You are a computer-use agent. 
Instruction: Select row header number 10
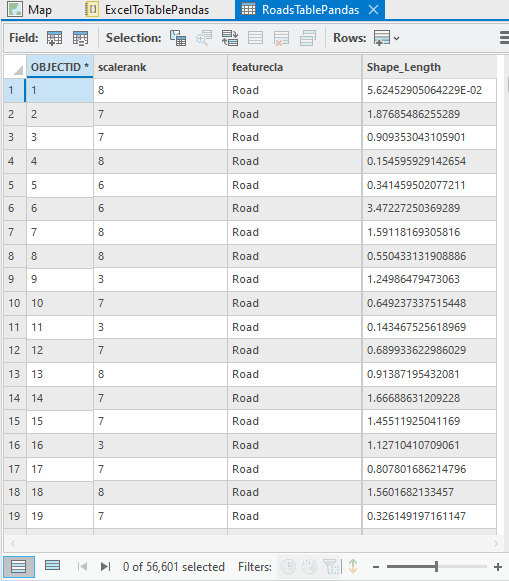15,303
